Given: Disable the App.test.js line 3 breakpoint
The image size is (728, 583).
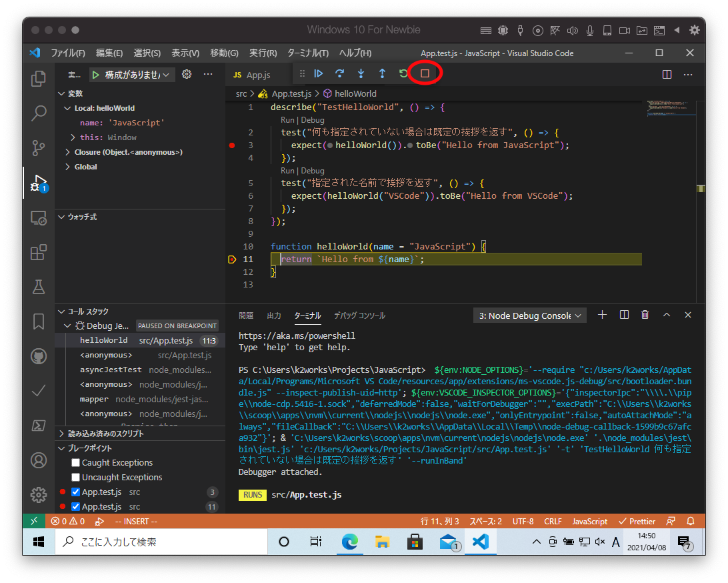Looking at the screenshot, I should point(76,492).
